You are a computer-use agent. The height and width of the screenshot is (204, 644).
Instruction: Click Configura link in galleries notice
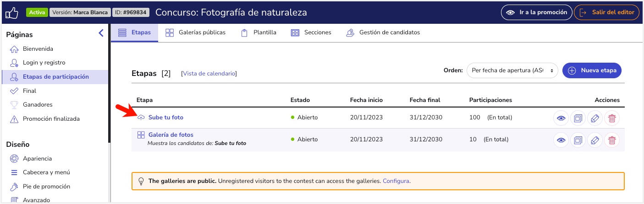tap(396, 181)
